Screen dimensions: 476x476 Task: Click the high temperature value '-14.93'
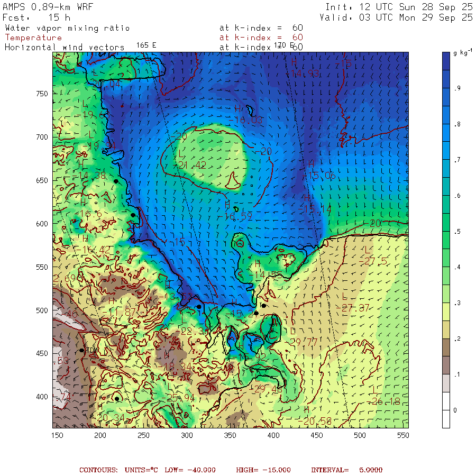[303, 74]
